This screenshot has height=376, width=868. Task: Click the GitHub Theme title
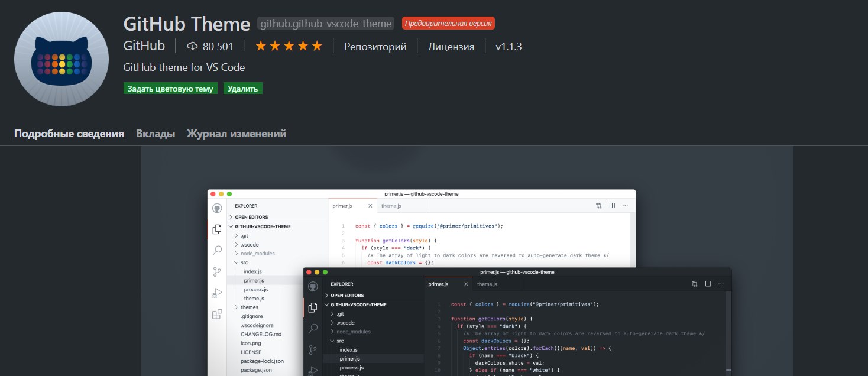[187, 24]
